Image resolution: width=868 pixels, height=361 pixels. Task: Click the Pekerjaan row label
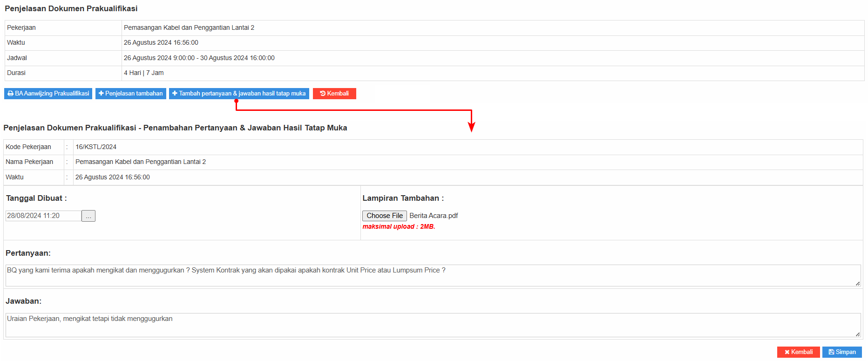(21, 27)
